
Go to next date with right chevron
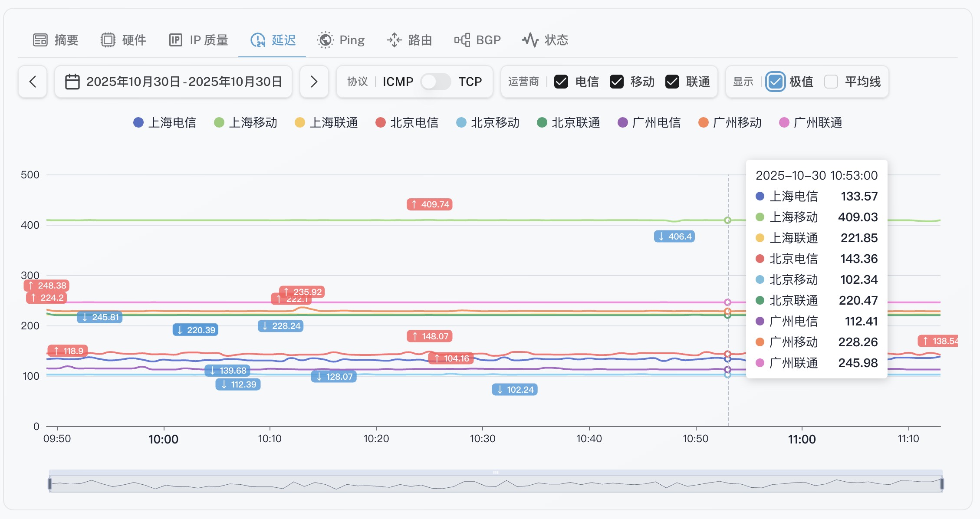314,82
